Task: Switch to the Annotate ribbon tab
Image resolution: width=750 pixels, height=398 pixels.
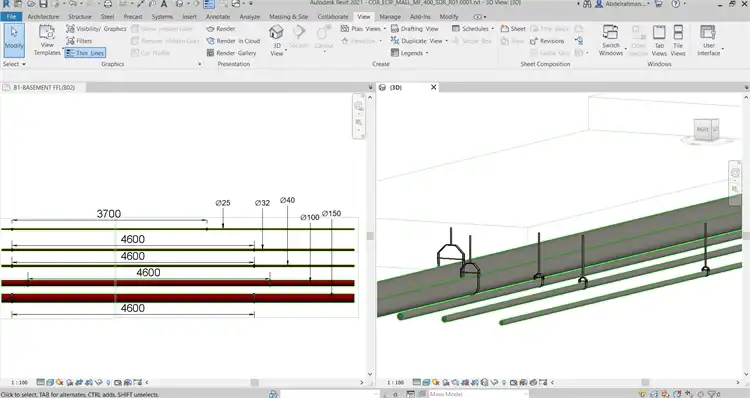Action: pyautogui.click(x=218, y=16)
